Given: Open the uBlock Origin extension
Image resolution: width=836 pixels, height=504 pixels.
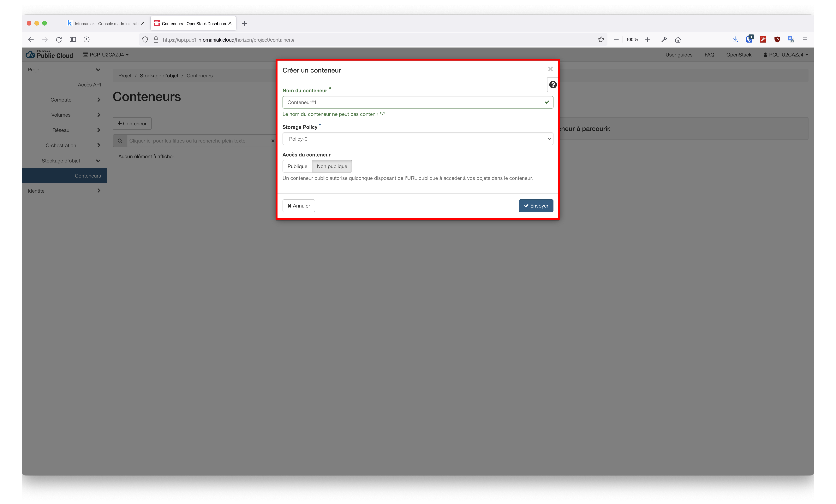Looking at the screenshot, I should click(x=777, y=39).
